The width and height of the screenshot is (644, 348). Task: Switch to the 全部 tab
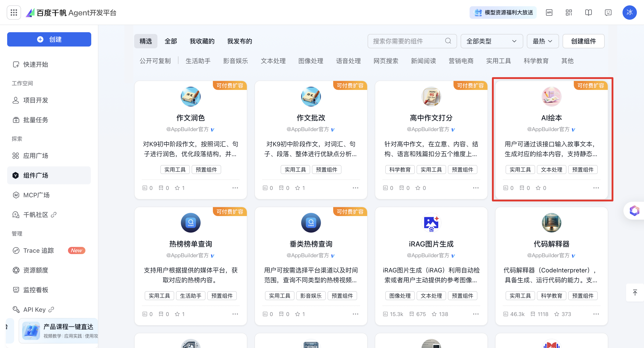tap(171, 41)
